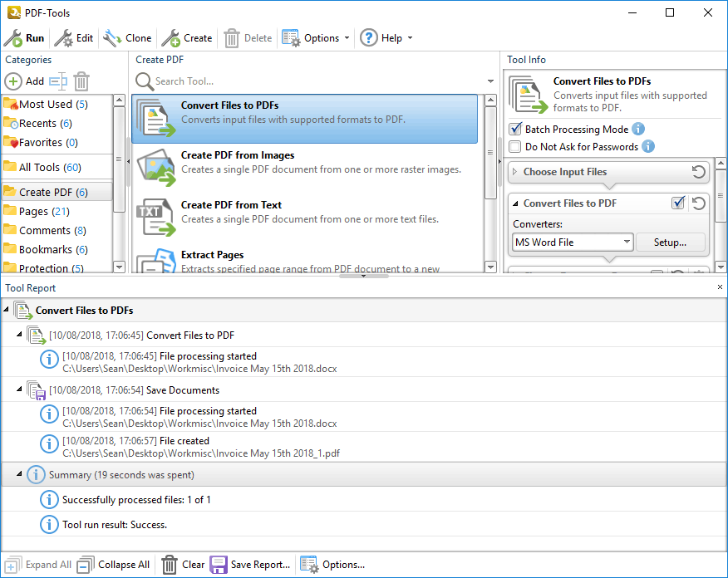The width and height of the screenshot is (728, 578).
Task: Click the Save Report... button
Action: coord(251,565)
